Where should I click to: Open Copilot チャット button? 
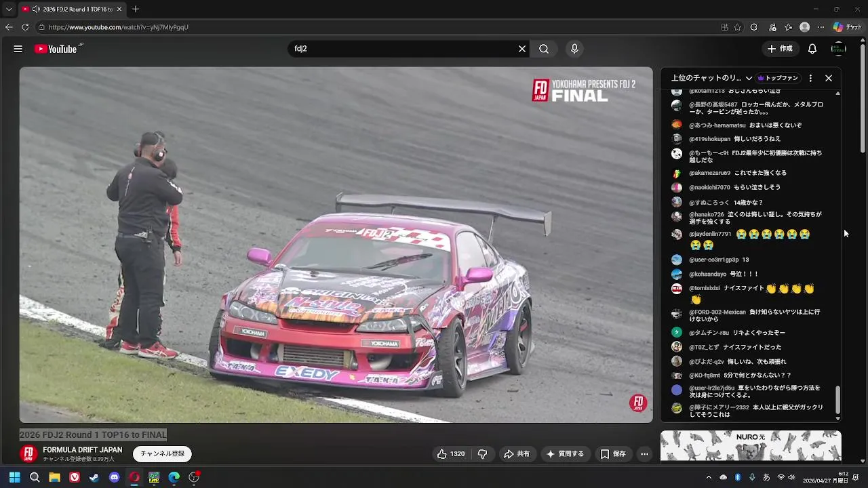(847, 27)
